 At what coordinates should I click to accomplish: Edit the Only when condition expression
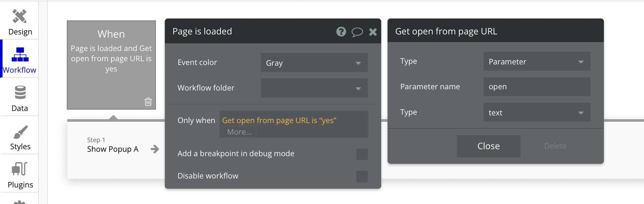[279, 120]
